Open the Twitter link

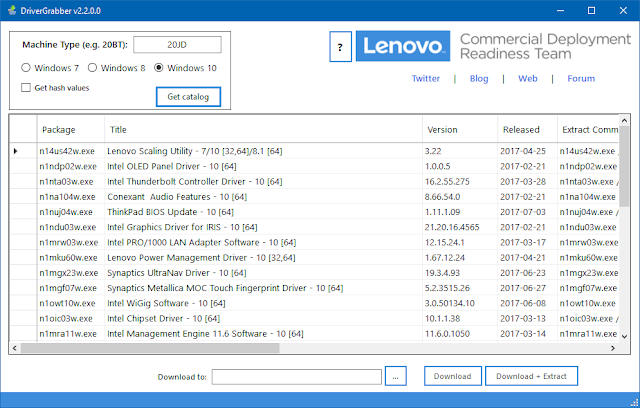[x=426, y=78]
